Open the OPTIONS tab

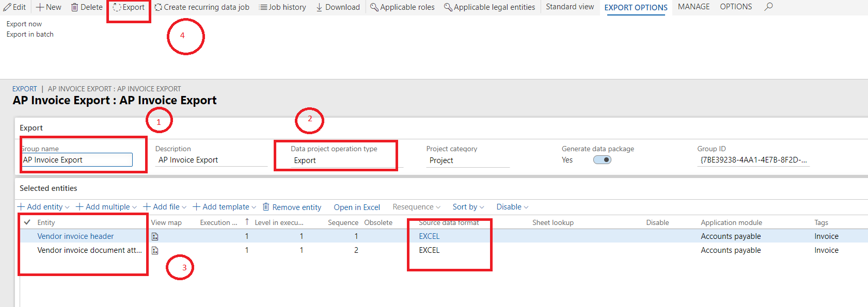click(x=736, y=7)
